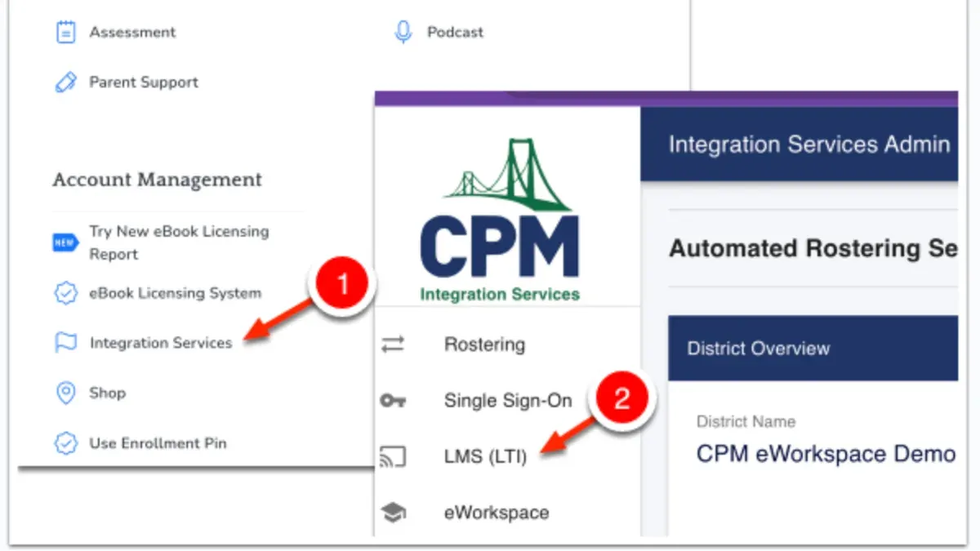This screenshot has width=980, height=551.
Task: Click the NEW badge icon beside eBook Licensing Report
Action: 65,242
